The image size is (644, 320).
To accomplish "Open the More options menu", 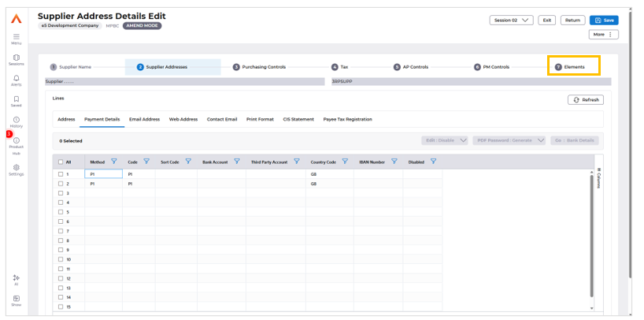I will 603,35.
